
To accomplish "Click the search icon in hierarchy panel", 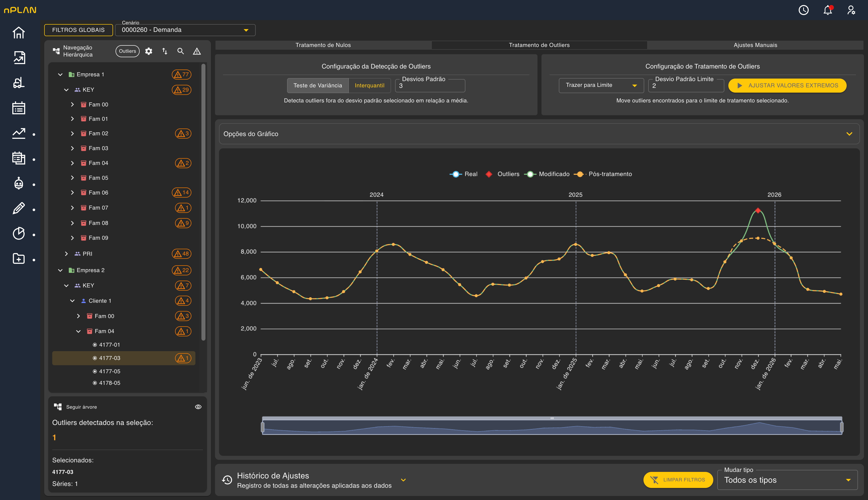I will [x=180, y=51].
